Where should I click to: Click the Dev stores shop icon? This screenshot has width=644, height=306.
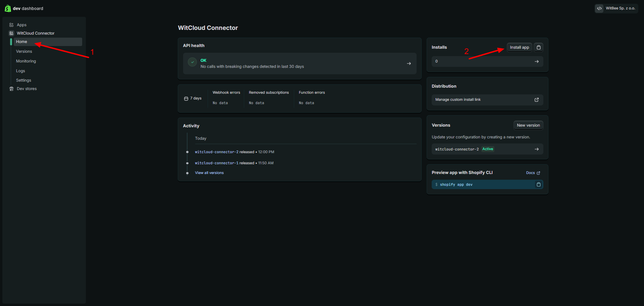[x=11, y=89]
